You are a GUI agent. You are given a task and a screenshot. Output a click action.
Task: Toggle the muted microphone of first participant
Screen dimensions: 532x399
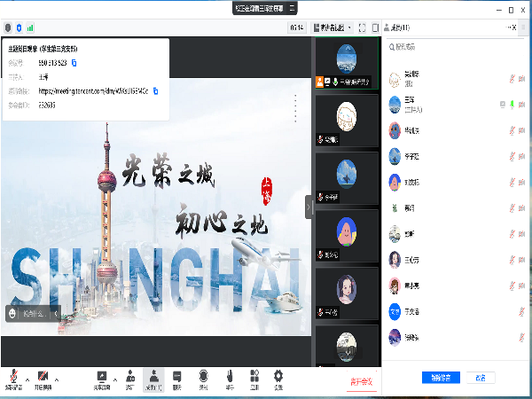tap(512, 79)
